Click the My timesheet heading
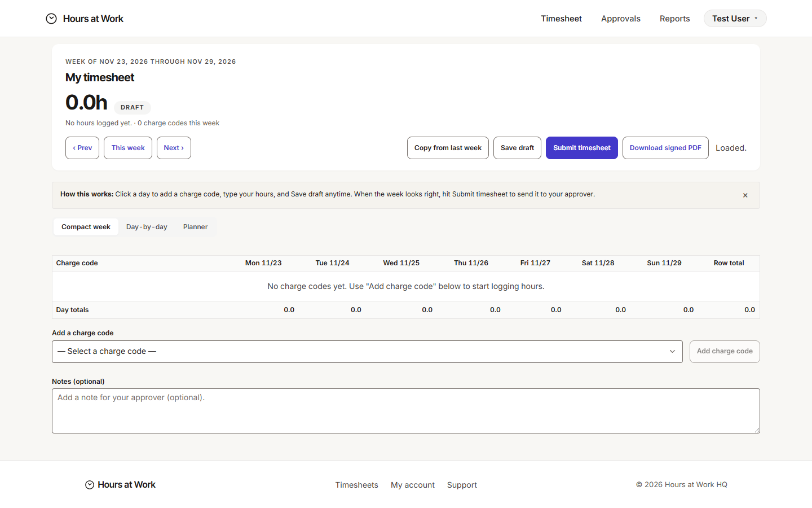This screenshot has width=812, height=508. coord(100,77)
